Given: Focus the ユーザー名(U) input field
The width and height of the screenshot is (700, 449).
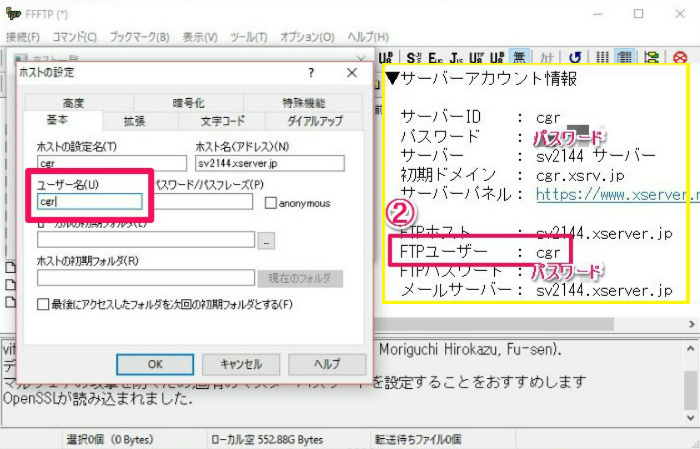Looking at the screenshot, I should coord(90,201).
